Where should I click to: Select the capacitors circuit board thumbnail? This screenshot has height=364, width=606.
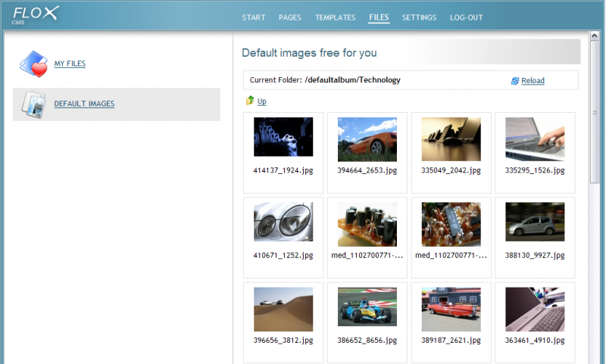tap(367, 224)
